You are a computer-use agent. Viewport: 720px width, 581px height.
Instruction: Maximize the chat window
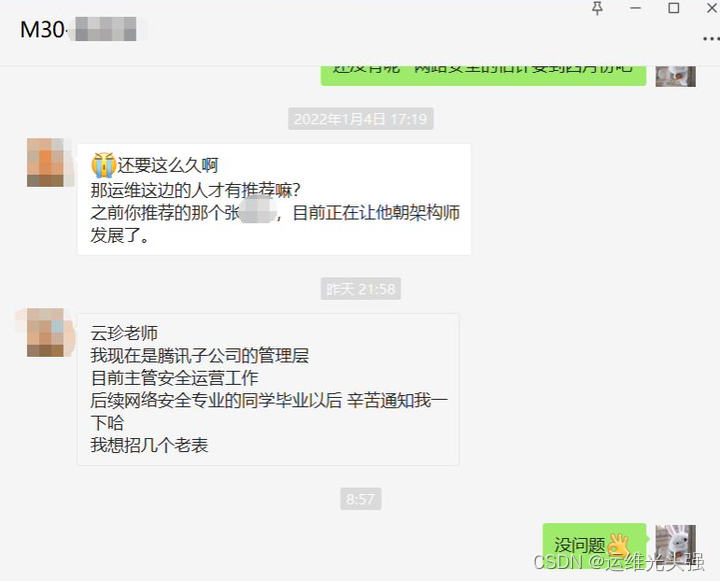[674, 8]
